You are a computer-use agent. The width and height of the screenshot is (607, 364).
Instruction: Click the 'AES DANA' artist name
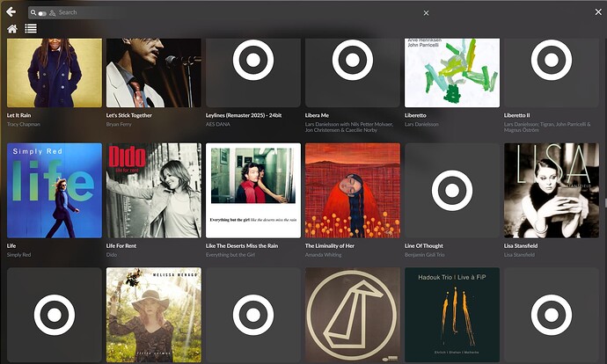pos(218,124)
